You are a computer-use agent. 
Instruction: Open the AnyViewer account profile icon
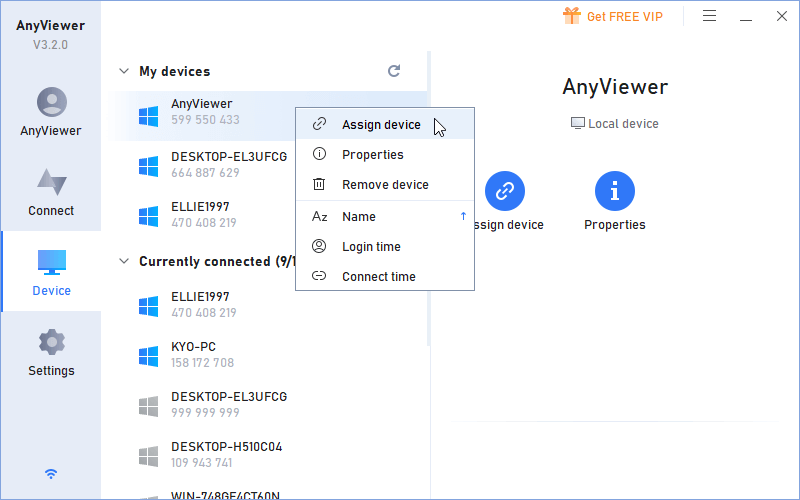[51, 102]
